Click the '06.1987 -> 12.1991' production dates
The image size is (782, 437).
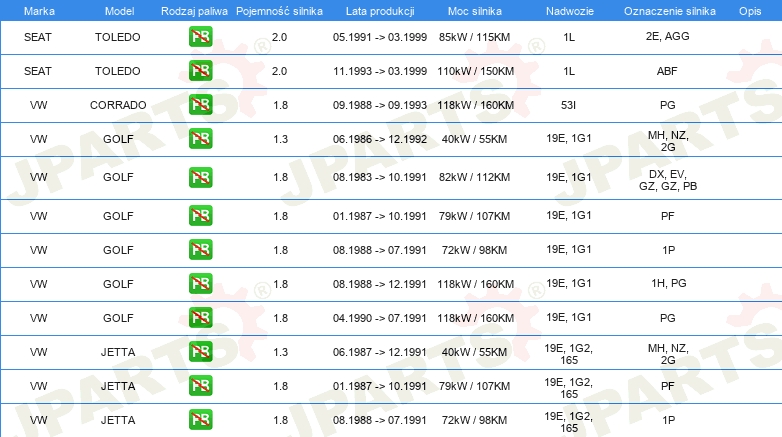click(380, 352)
